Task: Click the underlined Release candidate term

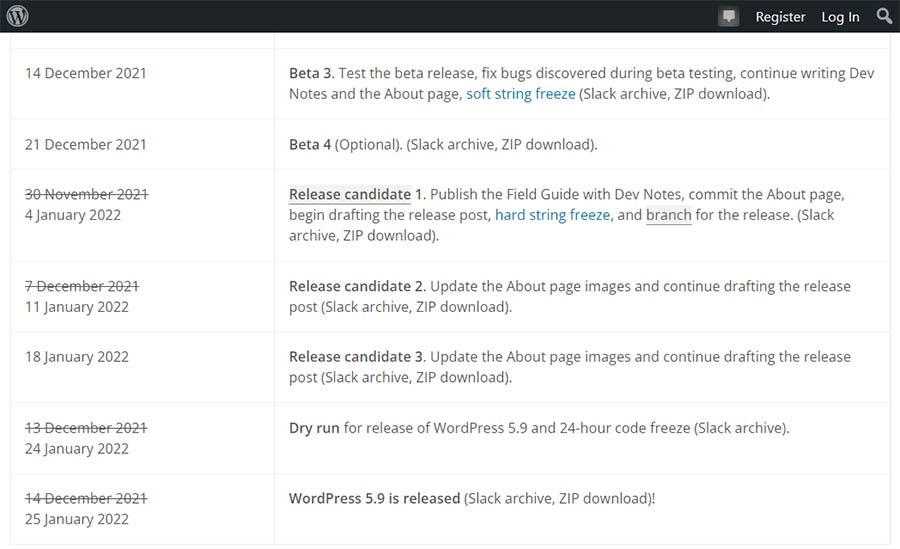Action: coord(349,194)
